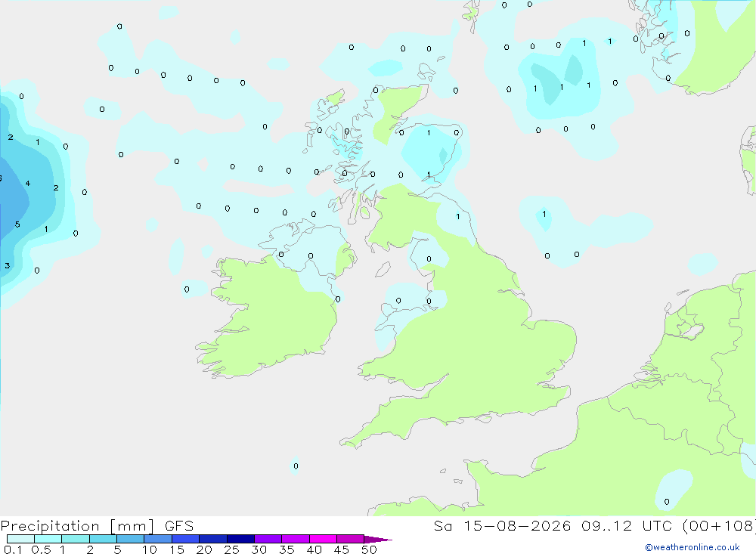Screen dimensions: 756x554
Task: Click the 'Sa 15-08-2026' date text
Action: pos(502,525)
